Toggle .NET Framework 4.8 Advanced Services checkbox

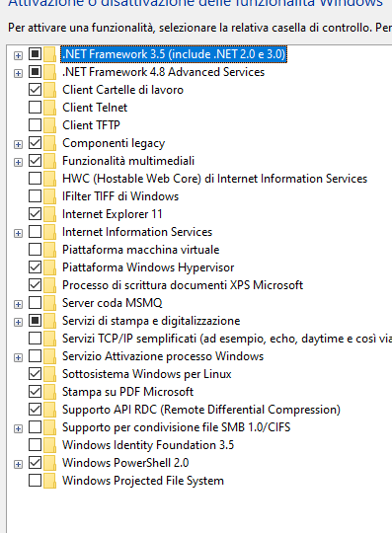pos(35,72)
